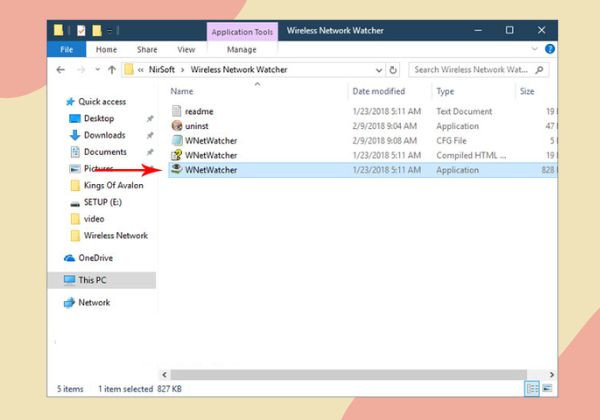Sort by the Type column header
This screenshot has height=420, width=600.
(x=445, y=91)
